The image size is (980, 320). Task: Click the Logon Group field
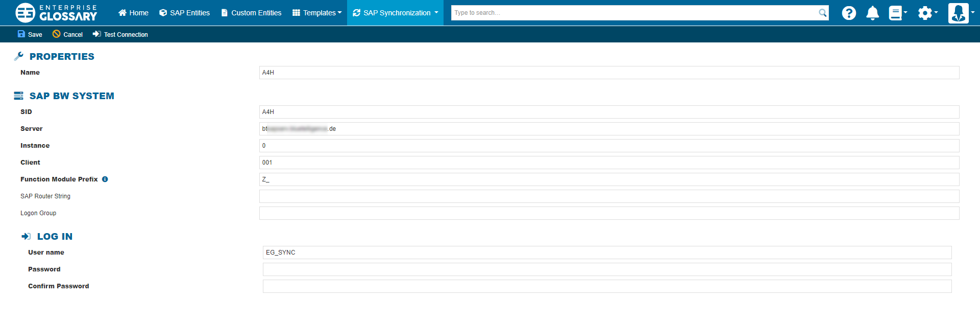(x=609, y=213)
